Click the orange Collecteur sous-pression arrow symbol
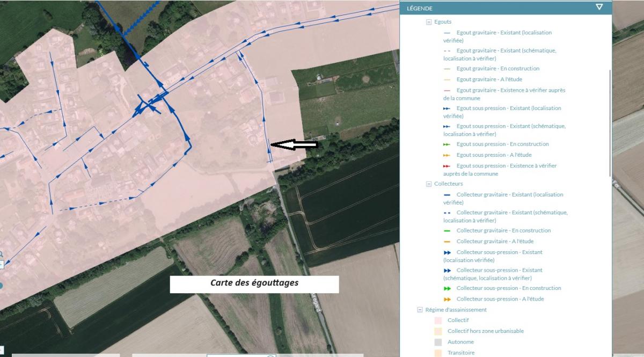 tap(447, 299)
